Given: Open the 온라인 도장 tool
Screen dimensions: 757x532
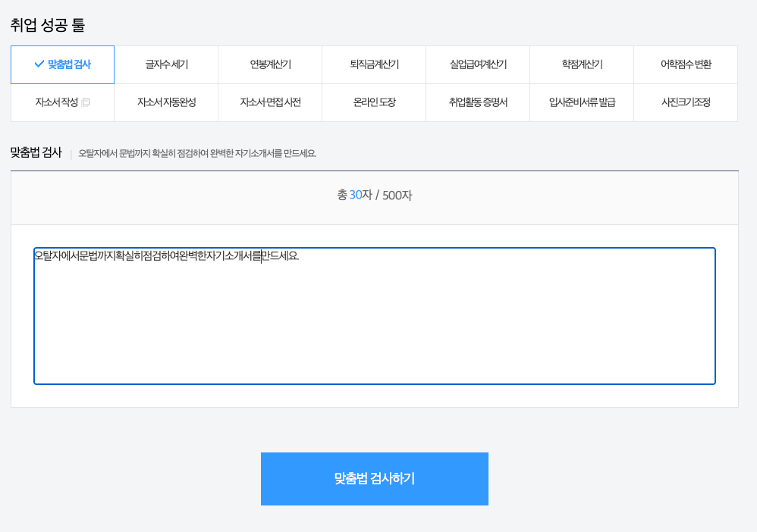Looking at the screenshot, I should (374, 102).
